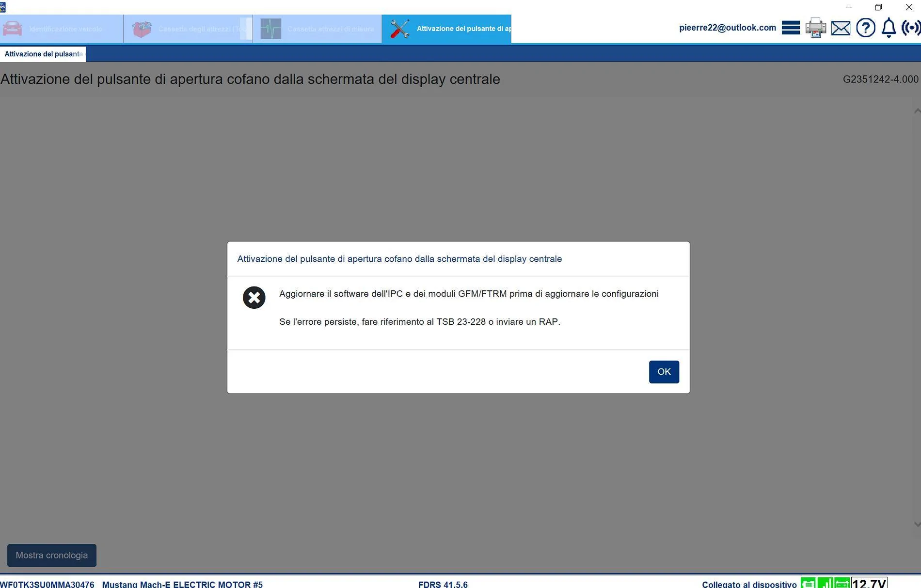
Task: Click the G2351242-4.000 procedure code
Action: 880,79
